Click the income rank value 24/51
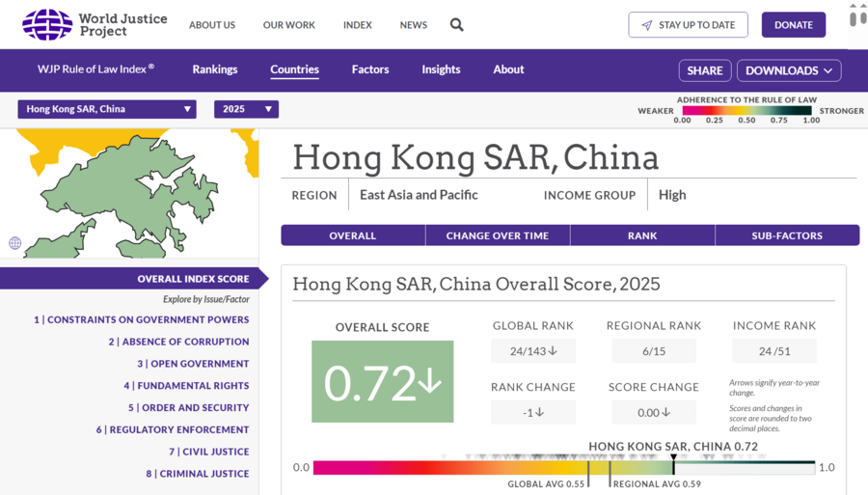The height and width of the screenshot is (495, 868). [x=774, y=351]
